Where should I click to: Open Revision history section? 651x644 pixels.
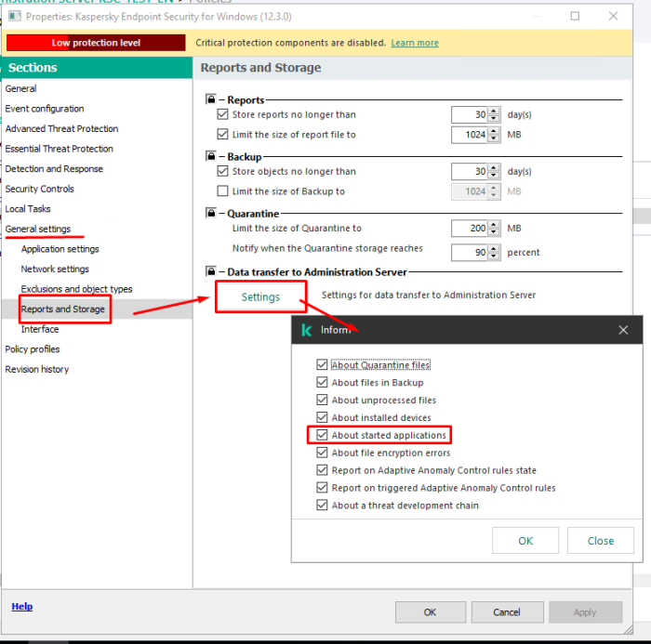coord(37,369)
